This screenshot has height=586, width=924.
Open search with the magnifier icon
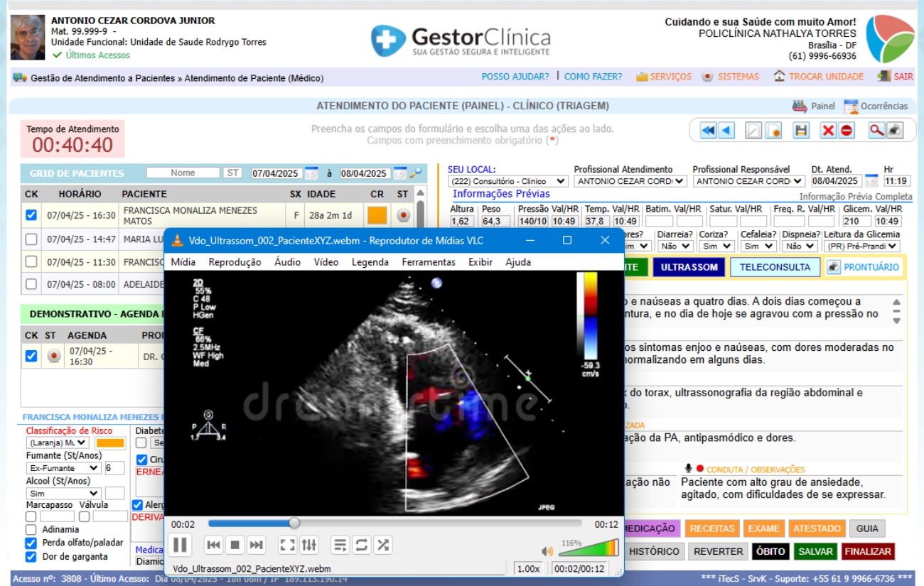(876, 131)
